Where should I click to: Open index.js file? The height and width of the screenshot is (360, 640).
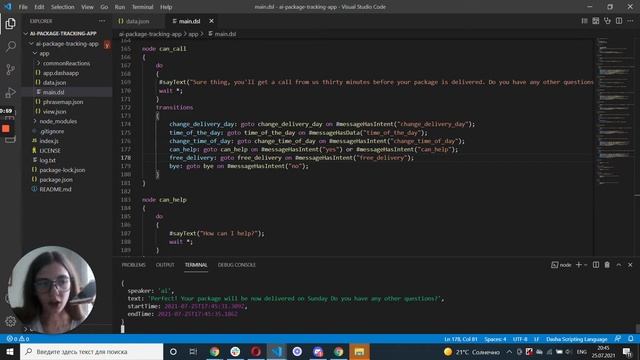coord(49,141)
